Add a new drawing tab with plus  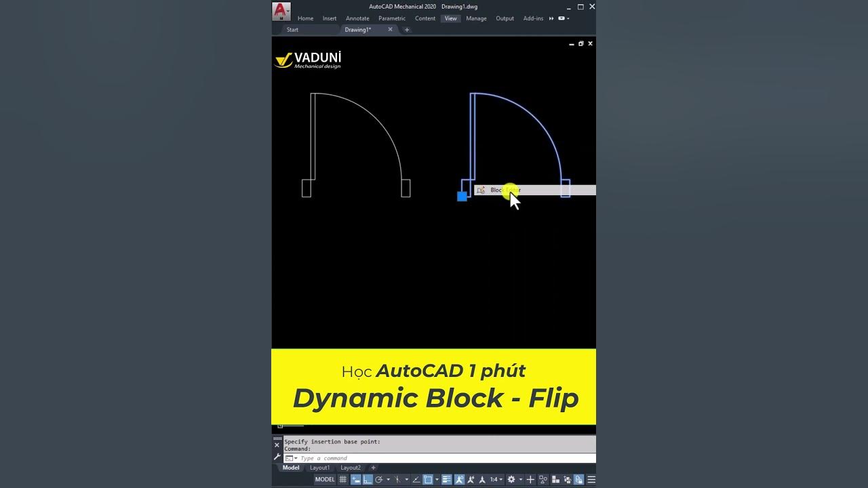[407, 30]
